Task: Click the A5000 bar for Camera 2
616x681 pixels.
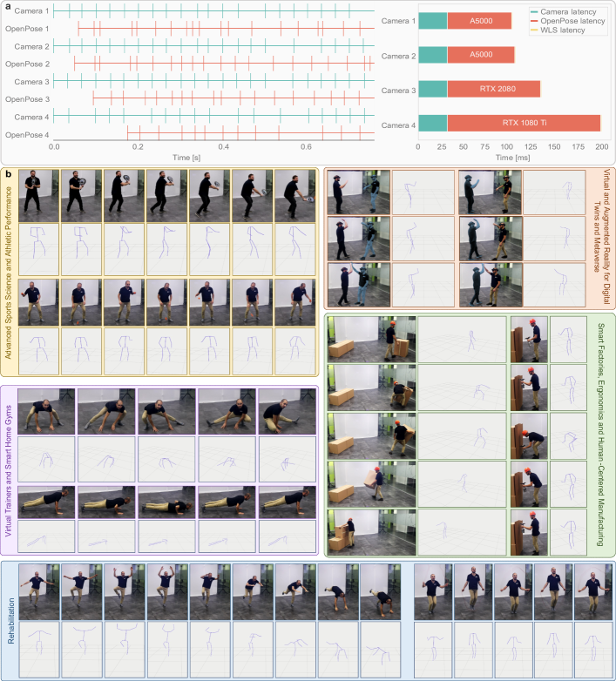Action: coord(481,55)
